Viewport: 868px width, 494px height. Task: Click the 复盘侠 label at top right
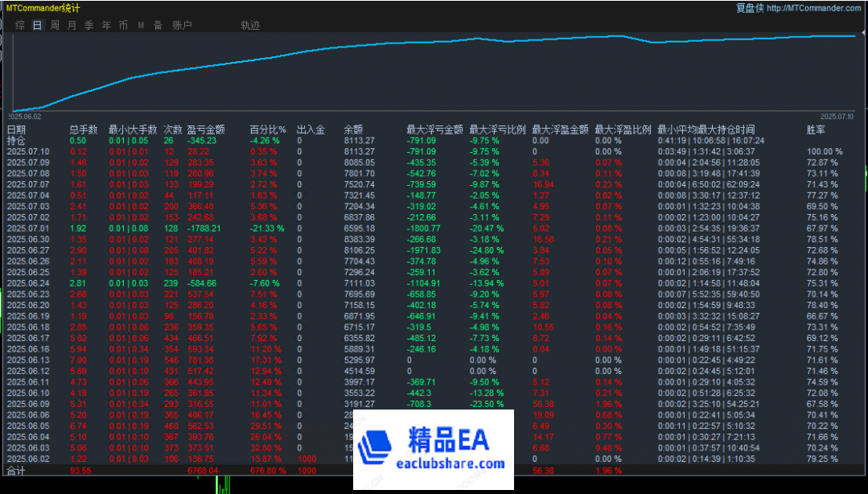(749, 8)
